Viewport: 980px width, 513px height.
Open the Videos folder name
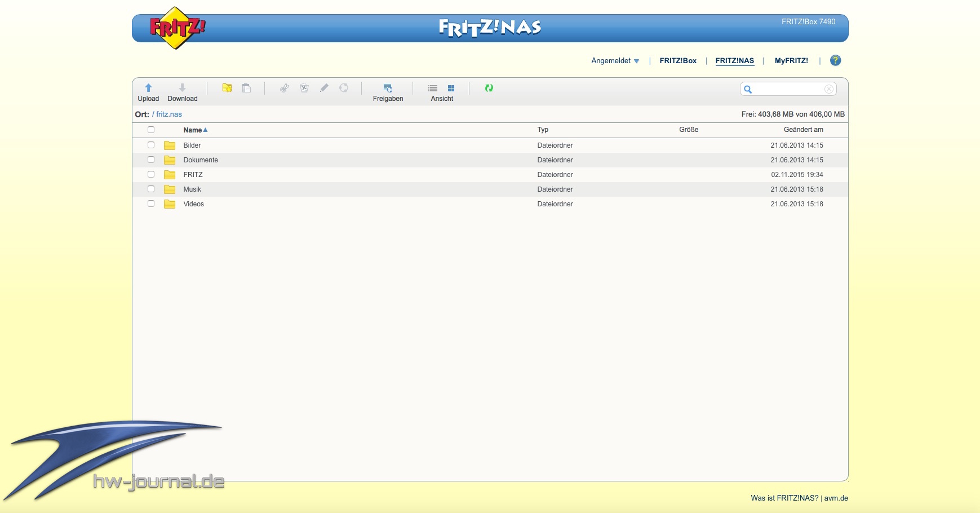pyautogui.click(x=193, y=204)
